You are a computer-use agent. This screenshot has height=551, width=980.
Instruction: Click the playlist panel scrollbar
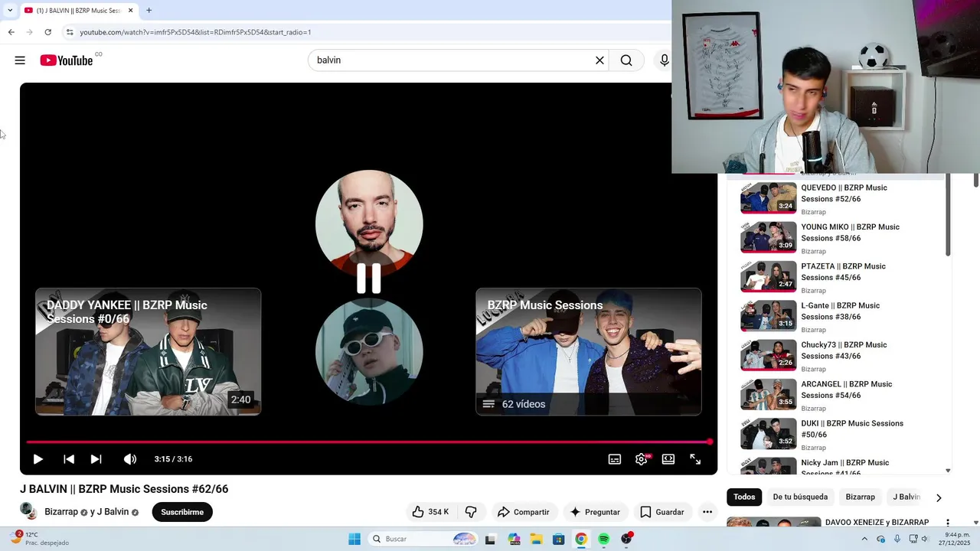(948, 214)
